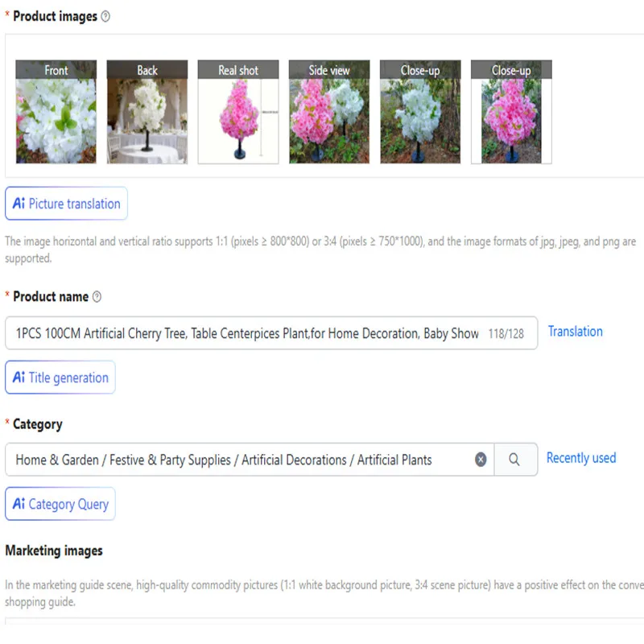Click the Category path input field
The image size is (644, 644).
click(238, 460)
